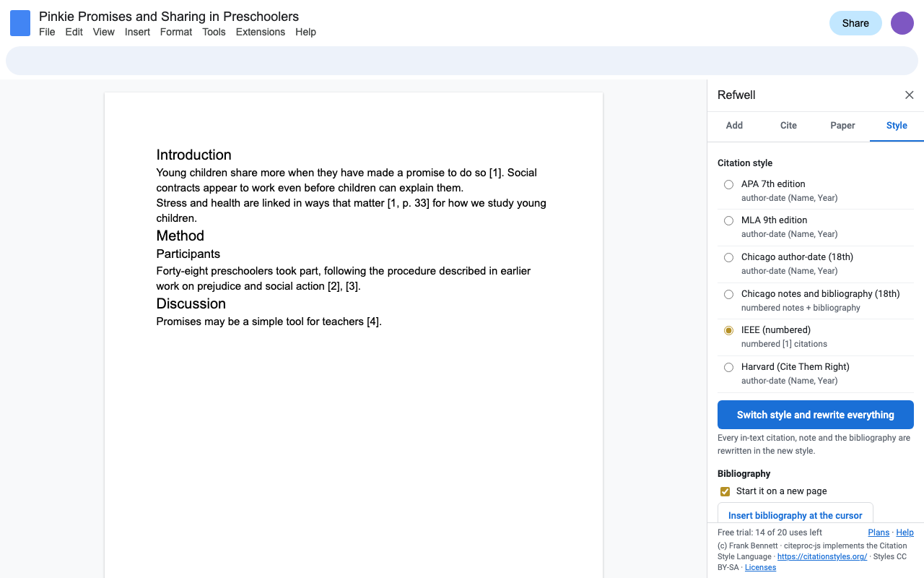Open the Help link in Refwell footer

905,532
